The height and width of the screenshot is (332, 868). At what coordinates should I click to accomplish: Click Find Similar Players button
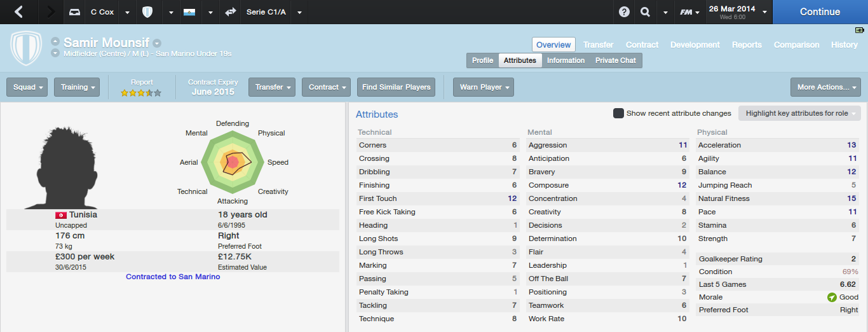[396, 87]
